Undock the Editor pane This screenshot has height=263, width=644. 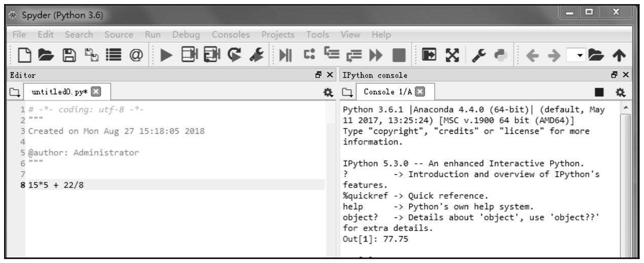pos(318,76)
